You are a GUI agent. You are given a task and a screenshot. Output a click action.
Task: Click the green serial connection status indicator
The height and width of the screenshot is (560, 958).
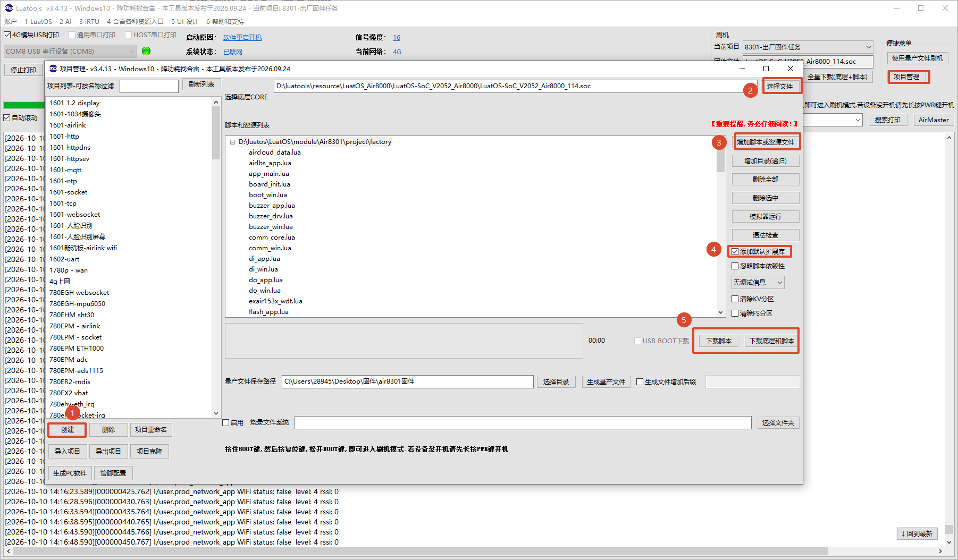(146, 51)
